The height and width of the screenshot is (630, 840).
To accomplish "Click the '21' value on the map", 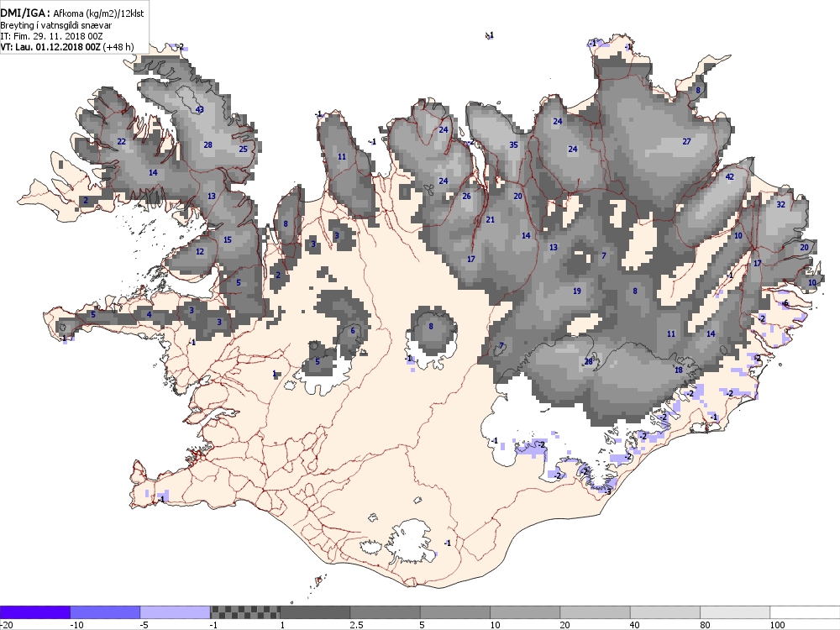I will tap(491, 219).
